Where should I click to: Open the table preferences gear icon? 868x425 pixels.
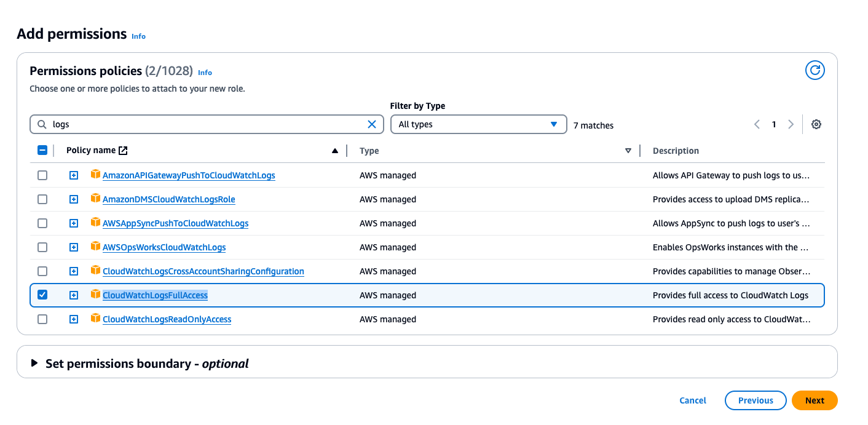[816, 124]
